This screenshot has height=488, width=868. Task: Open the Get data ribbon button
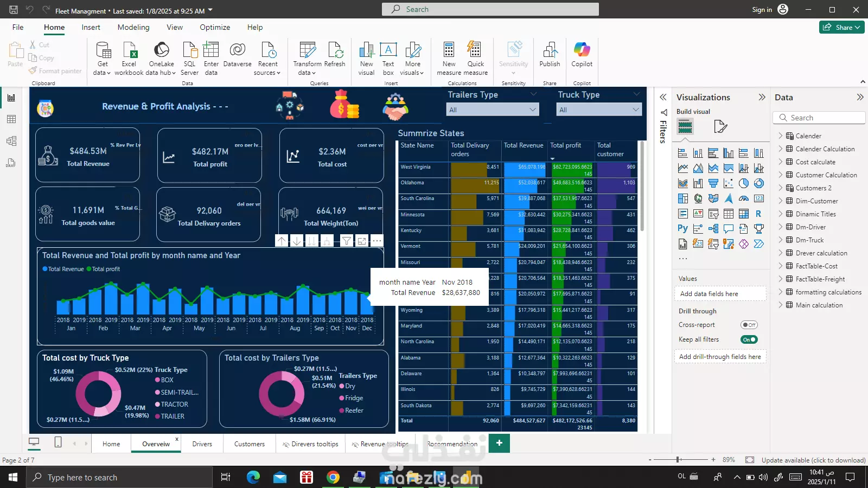pyautogui.click(x=103, y=59)
